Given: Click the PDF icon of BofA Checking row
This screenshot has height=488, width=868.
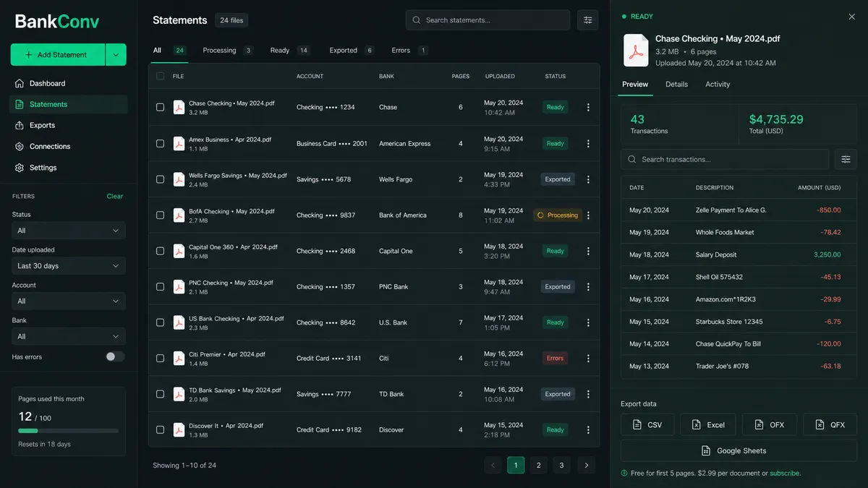Looking at the screenshot, I should click(x=179, y=215).
